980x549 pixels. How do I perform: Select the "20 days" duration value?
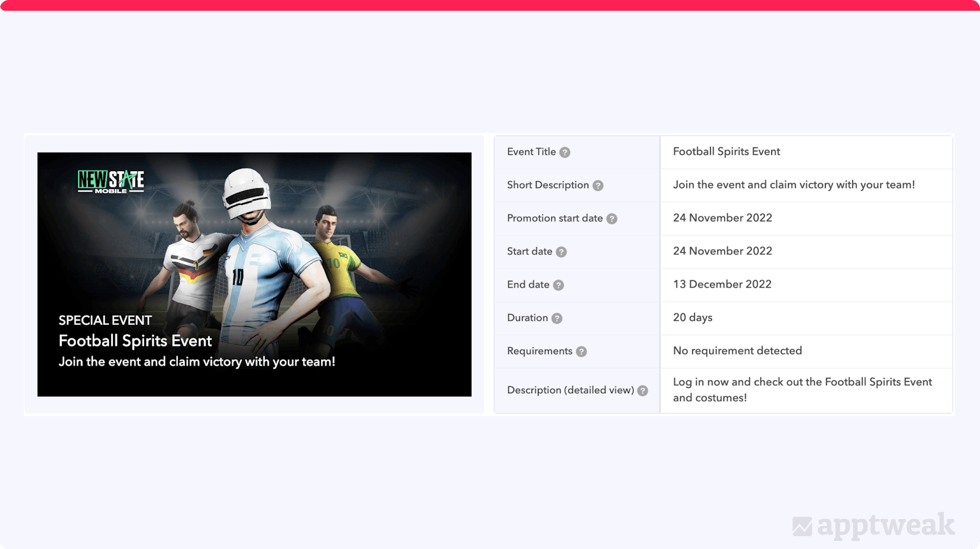tap(692, 318)
